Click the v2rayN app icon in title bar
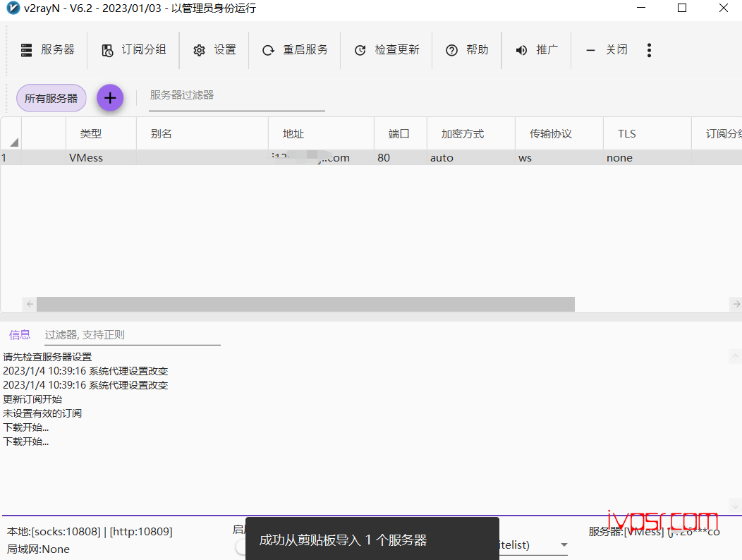 coord(13,8)
